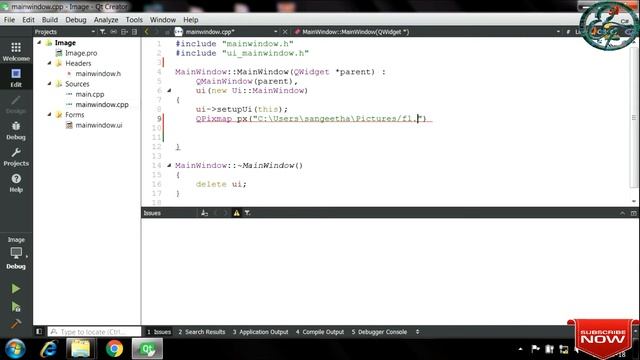Open Google Chrome from taskbar
This screenshot has height=360, width=640.
114,349
